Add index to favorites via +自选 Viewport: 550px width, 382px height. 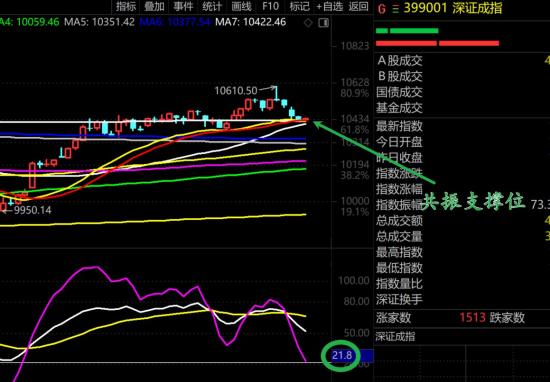329,6
